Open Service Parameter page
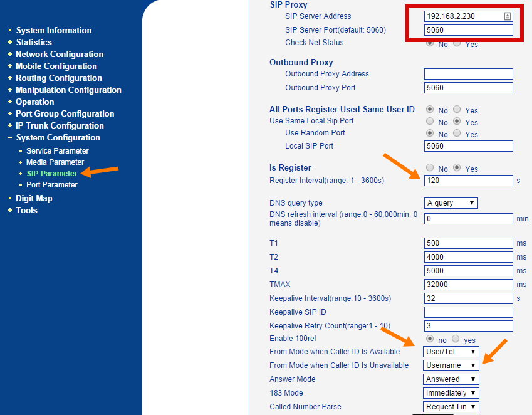This screenshot has width=532, height=415. tap(58, 151)
